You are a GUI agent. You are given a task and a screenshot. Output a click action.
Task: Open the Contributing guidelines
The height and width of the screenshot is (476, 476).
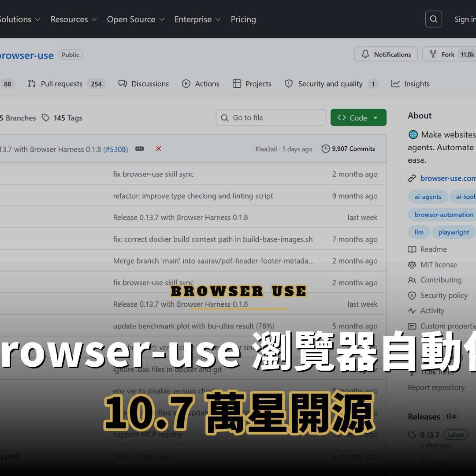point(441,280)
